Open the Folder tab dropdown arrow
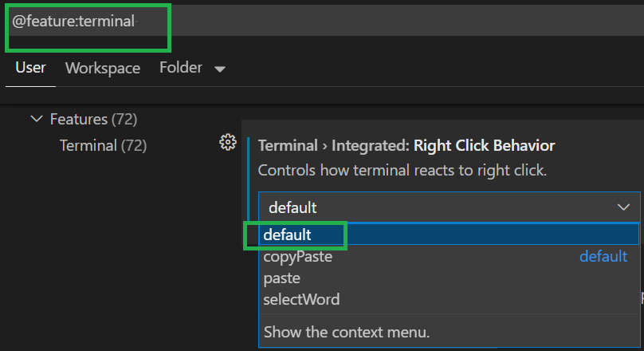This screenshot has height=351, width=644. (220, 69)
